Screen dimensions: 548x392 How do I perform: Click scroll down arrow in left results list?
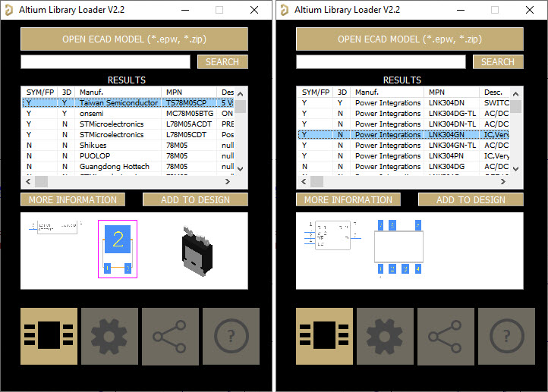click(240, 169)
